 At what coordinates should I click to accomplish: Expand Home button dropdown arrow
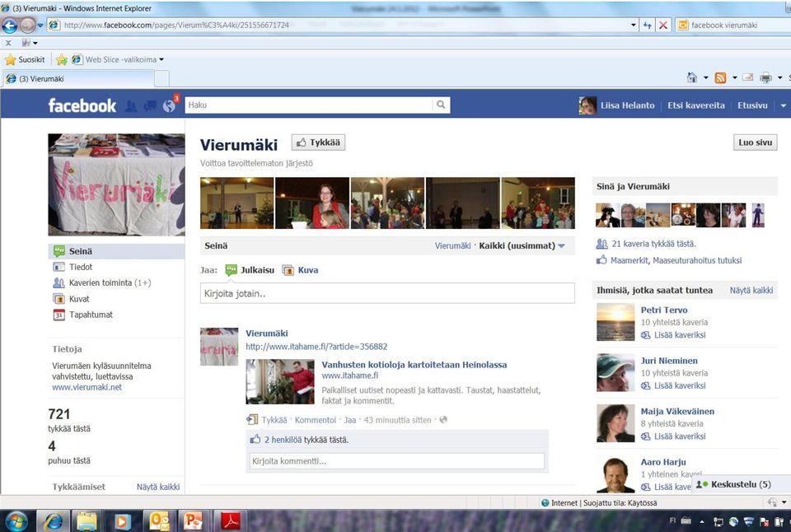tap(706, 77)
